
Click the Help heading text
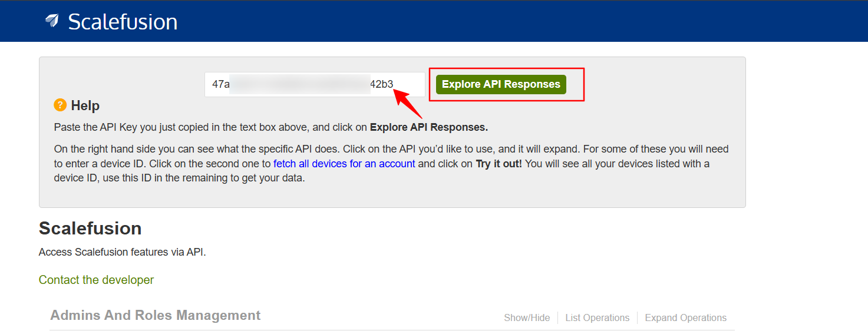(x=85, y=106)
